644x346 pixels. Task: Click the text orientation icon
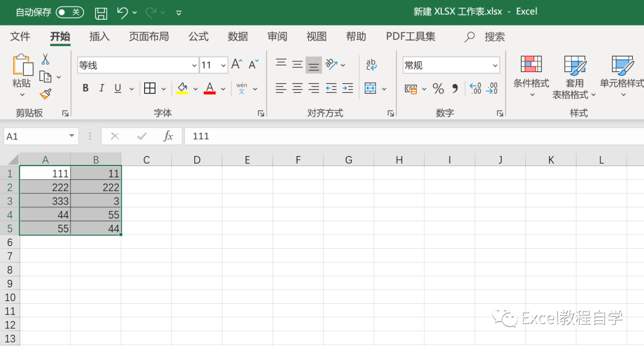pyautogui.click(x=332, y=64)
